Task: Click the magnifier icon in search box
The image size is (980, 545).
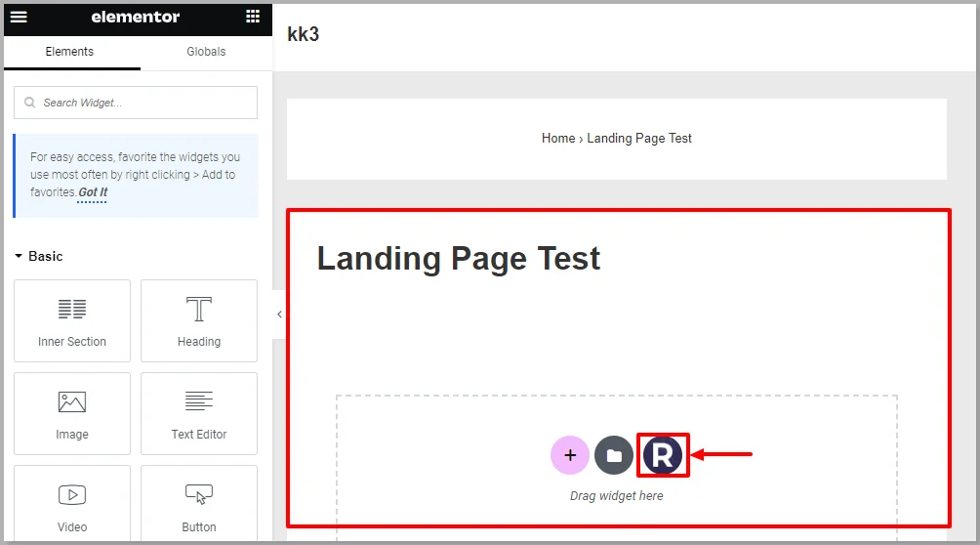Action: tap(29, 103)
